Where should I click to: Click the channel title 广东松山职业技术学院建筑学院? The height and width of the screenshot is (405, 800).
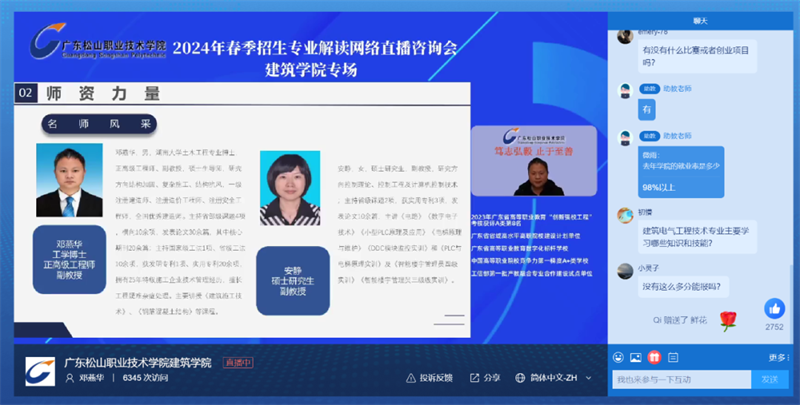click(x=138, y=363)
